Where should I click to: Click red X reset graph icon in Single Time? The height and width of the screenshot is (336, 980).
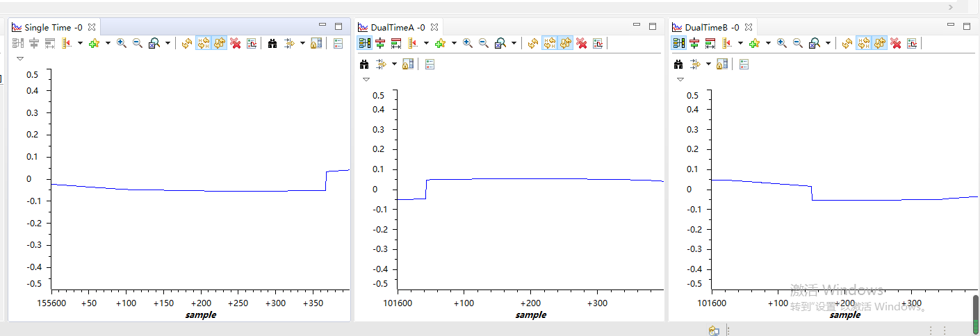coord(236,43)
